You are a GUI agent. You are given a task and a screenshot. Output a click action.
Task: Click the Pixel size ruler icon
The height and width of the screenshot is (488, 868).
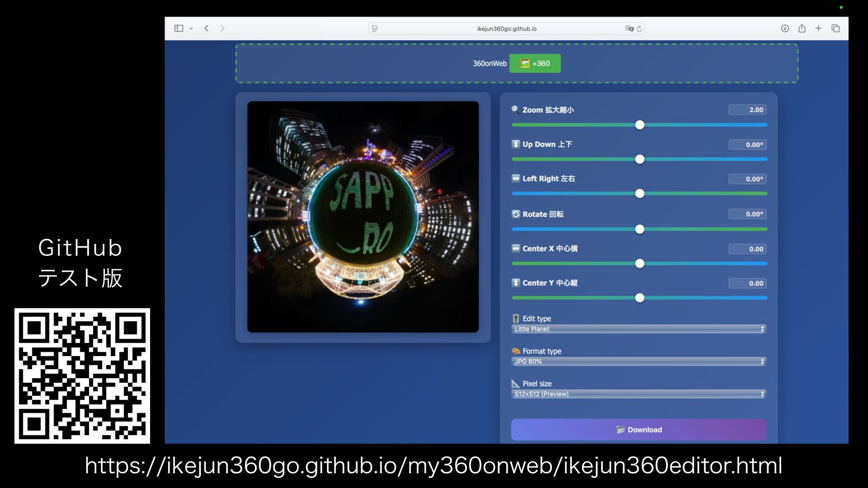point(515,384)
